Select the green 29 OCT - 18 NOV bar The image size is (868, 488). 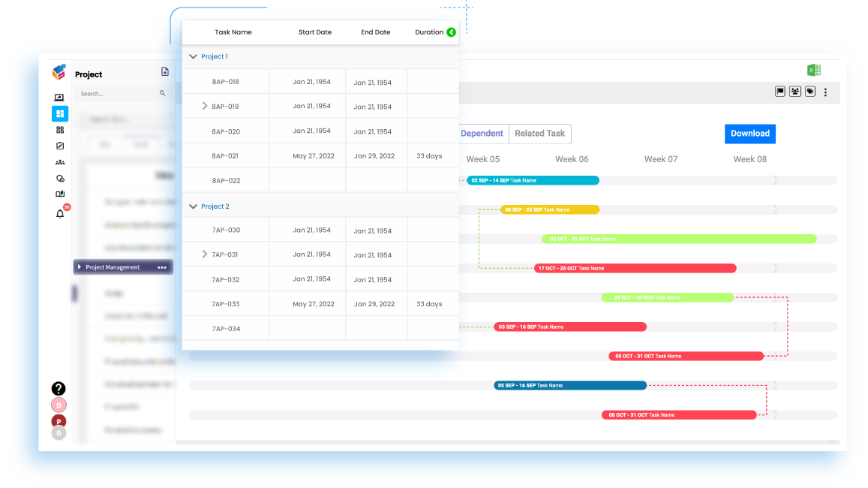click(x=668, y=298)
